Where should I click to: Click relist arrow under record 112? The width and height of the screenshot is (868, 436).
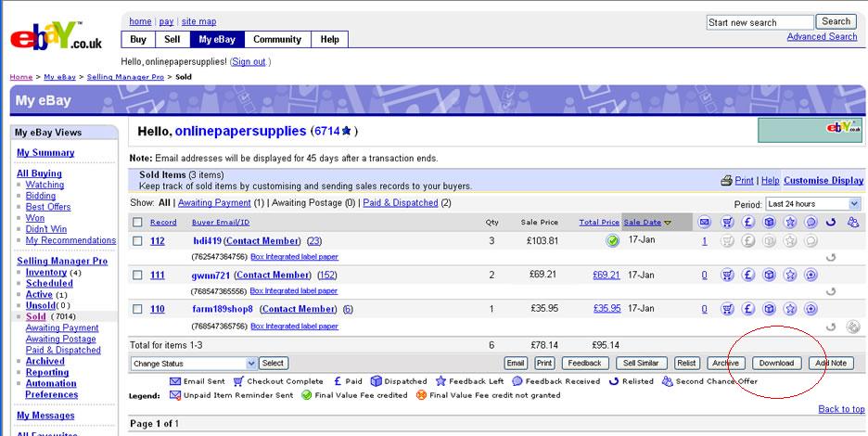pyautogui.click(x=830, y=258)
